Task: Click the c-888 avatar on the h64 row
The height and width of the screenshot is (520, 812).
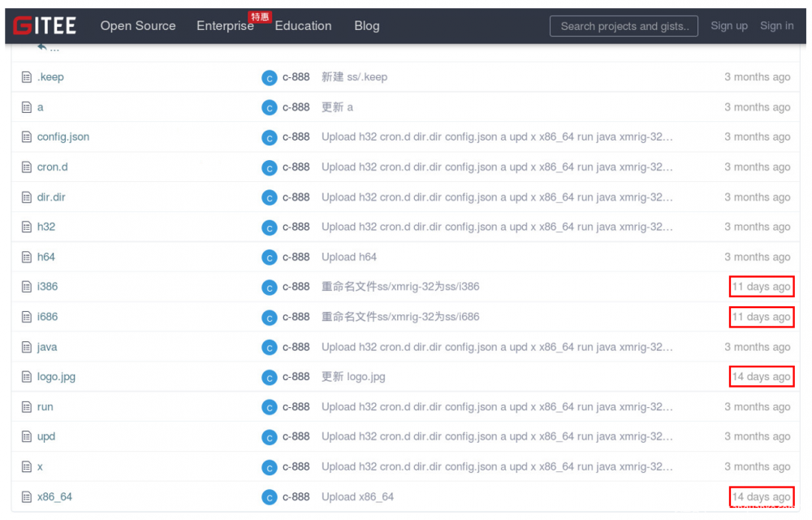Action: pyautogui.click(x=269, y=257)
